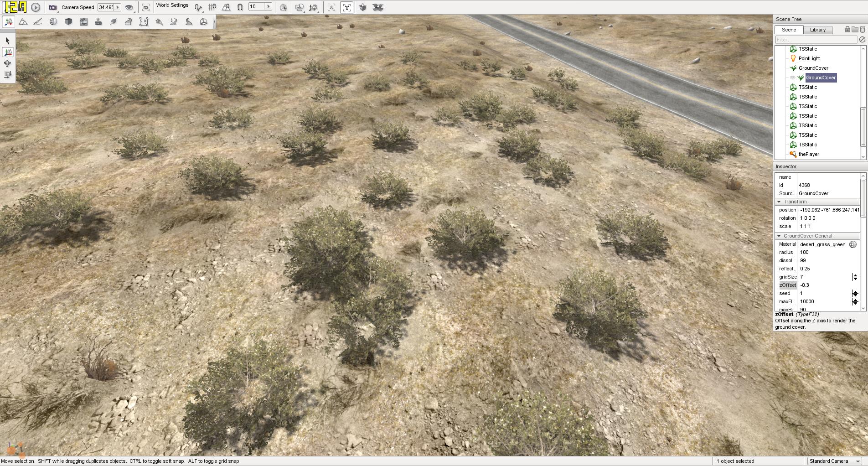Viewport: 868px width, 466px height.
Task: Toggle the bounding box selection icon
Action: (x=283, y=7)
